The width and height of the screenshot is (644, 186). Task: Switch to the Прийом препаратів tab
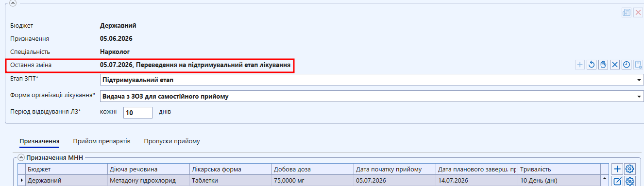pos(102,141)
